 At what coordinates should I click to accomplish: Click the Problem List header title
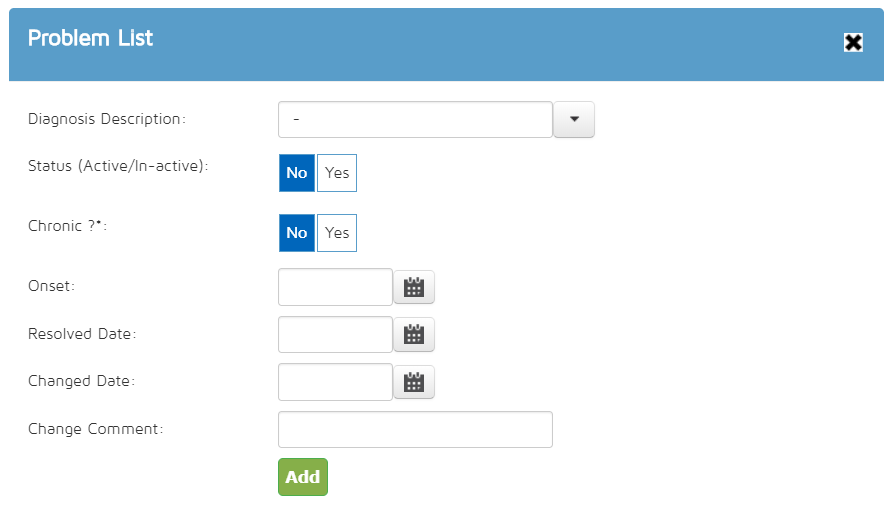click(91, 39)
